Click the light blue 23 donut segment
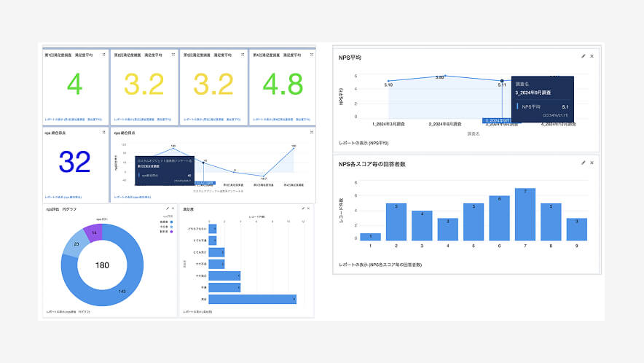The width and height of the screenshot is (644, 363). (x=75, y=245)
